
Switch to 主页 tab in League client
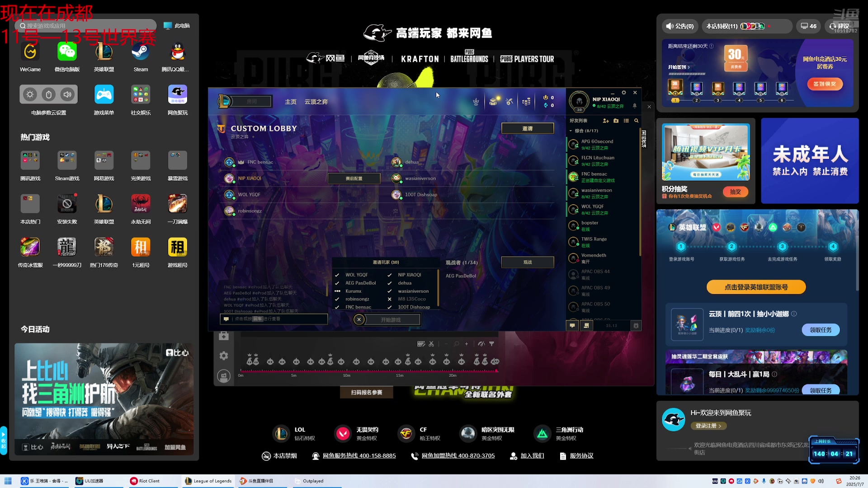click(291, 102)
